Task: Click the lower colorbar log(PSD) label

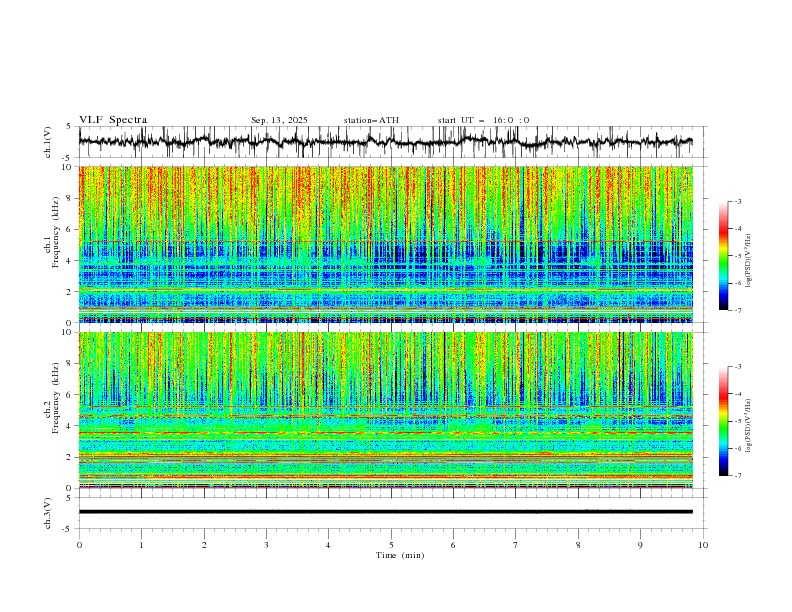Action: click(749, 425)
